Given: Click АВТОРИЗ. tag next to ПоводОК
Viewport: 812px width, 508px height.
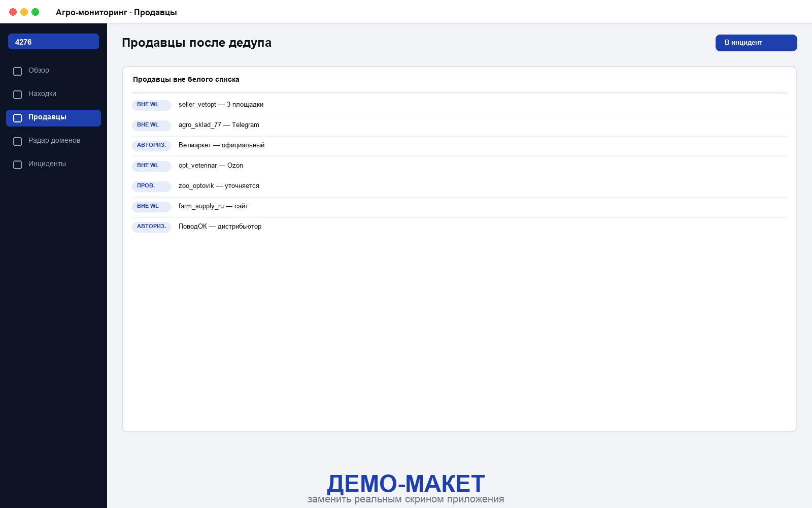Looking at the screenshot, I should (x=151, y=227).
